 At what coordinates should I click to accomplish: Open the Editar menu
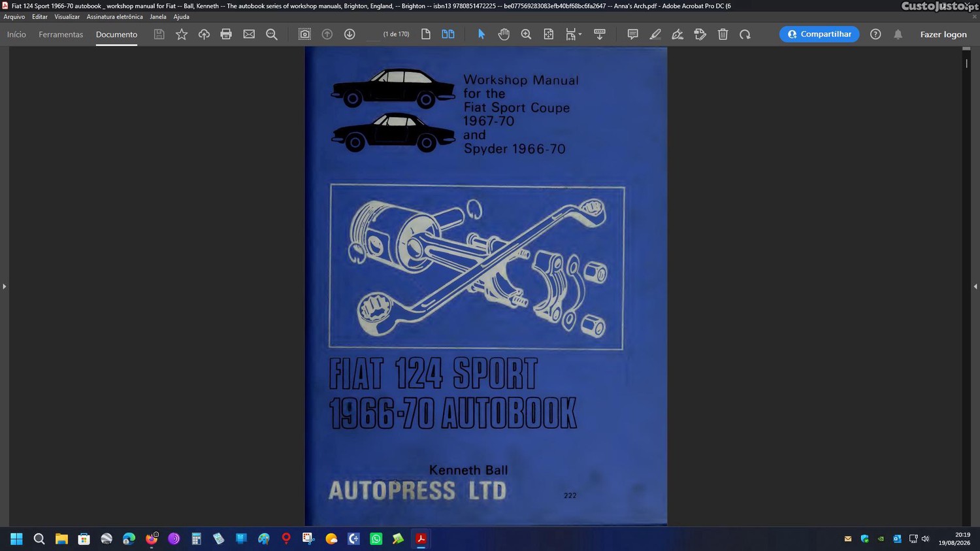coord(40,17)
